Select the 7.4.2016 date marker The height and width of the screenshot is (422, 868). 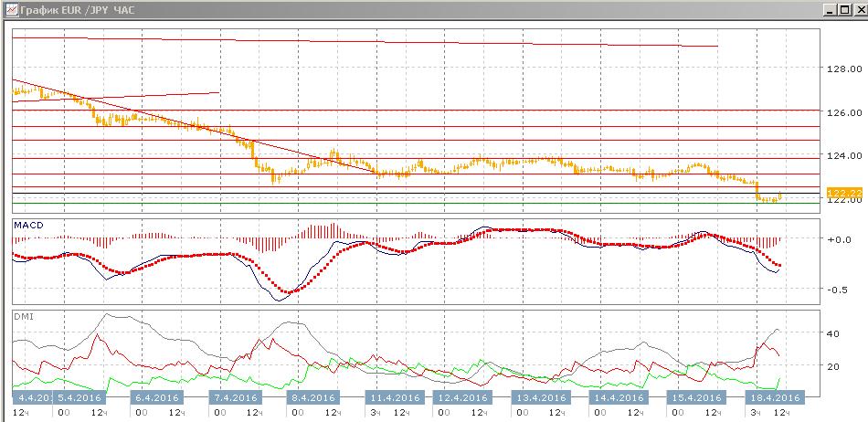[x=235, y=397]
